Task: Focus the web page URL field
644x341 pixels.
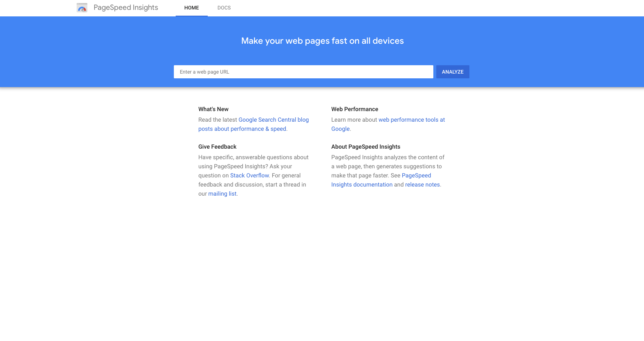Action: click(303, 72)
